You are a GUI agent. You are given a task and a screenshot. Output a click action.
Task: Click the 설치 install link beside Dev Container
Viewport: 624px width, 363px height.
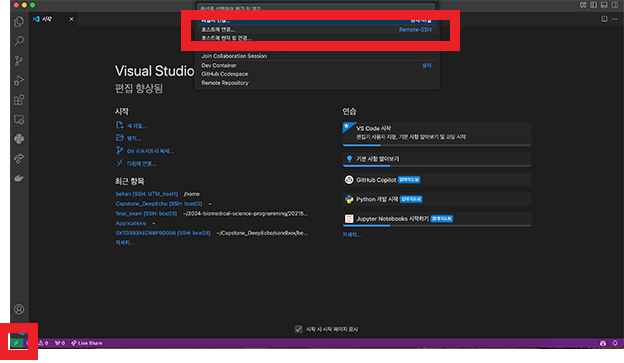[427, 65]
